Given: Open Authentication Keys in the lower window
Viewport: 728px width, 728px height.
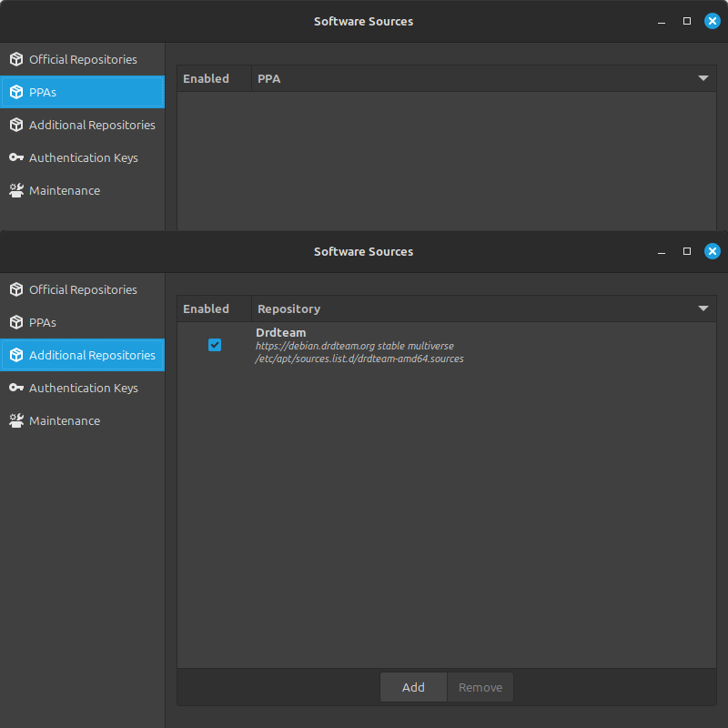Looking at the screenshot, I should [82, 388].
